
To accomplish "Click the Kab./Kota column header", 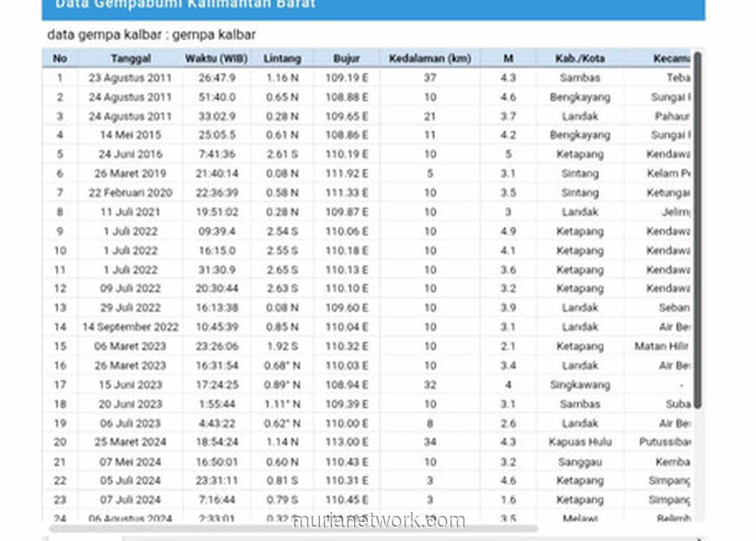I will (x=580, y=59).
